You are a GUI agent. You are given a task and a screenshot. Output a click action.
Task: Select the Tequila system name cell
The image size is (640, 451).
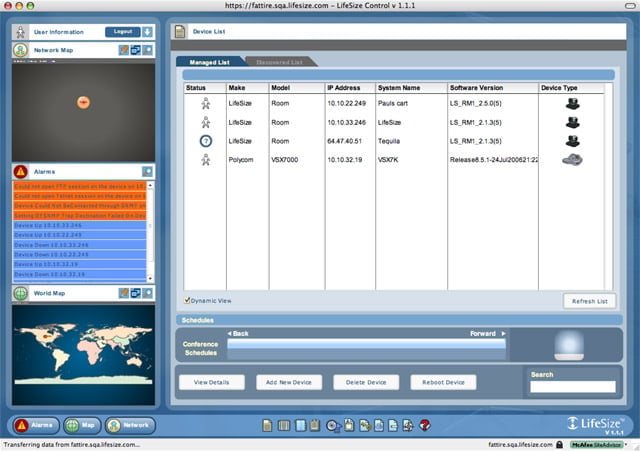389,141
